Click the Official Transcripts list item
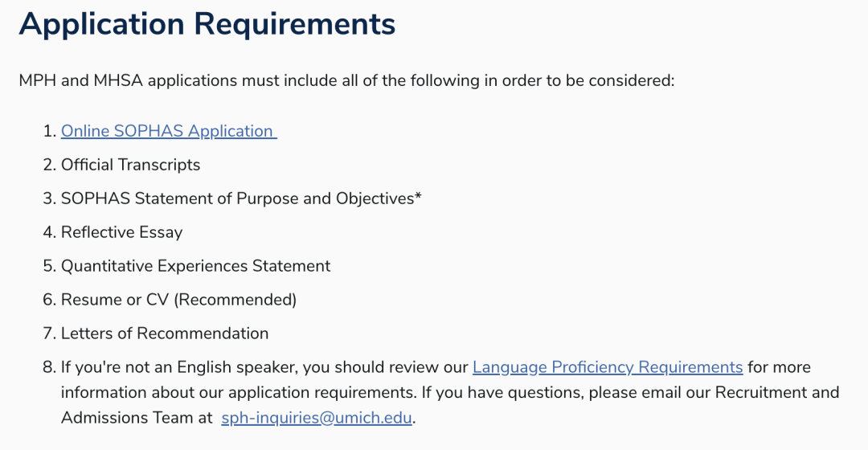868x450 pixels. pos(131,165)
